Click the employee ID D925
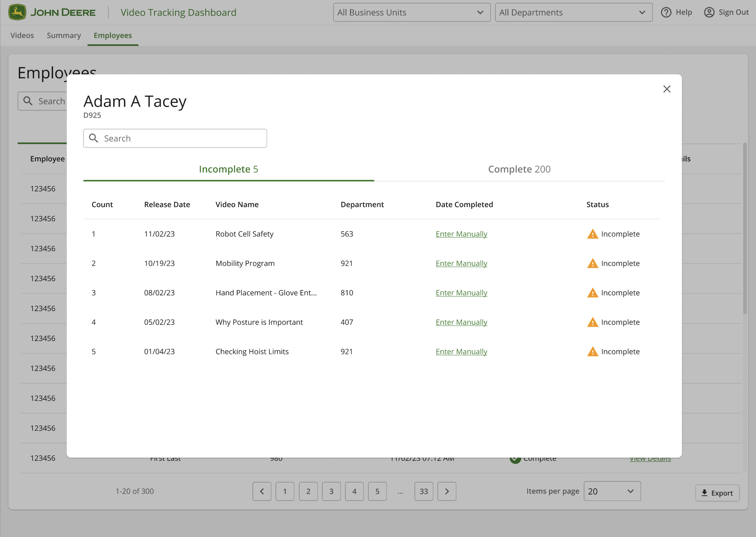 (x=92, y=115)
